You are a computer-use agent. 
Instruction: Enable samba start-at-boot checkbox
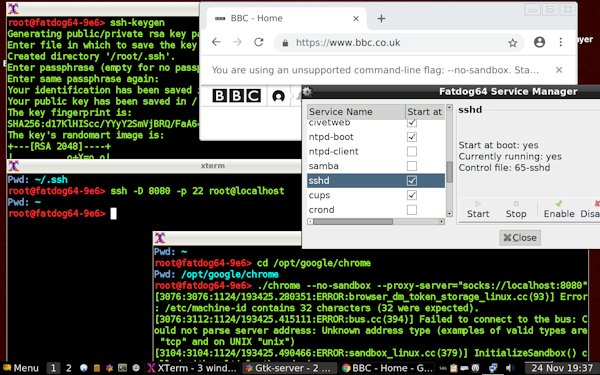point(412,166)
